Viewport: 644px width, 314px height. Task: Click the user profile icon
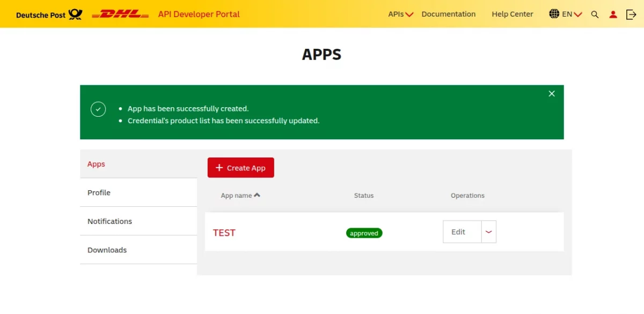click(613, 14)
